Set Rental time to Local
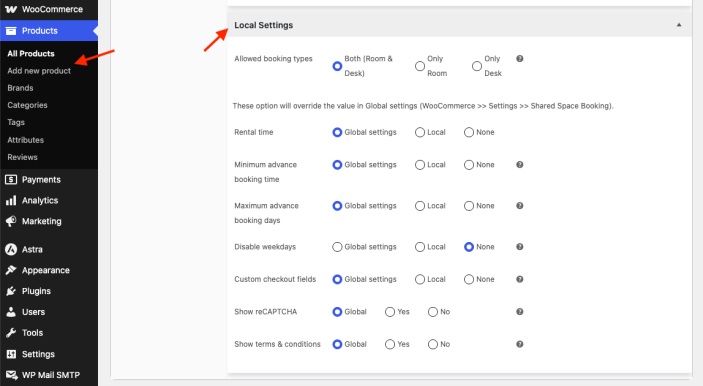 click(420, 132)
